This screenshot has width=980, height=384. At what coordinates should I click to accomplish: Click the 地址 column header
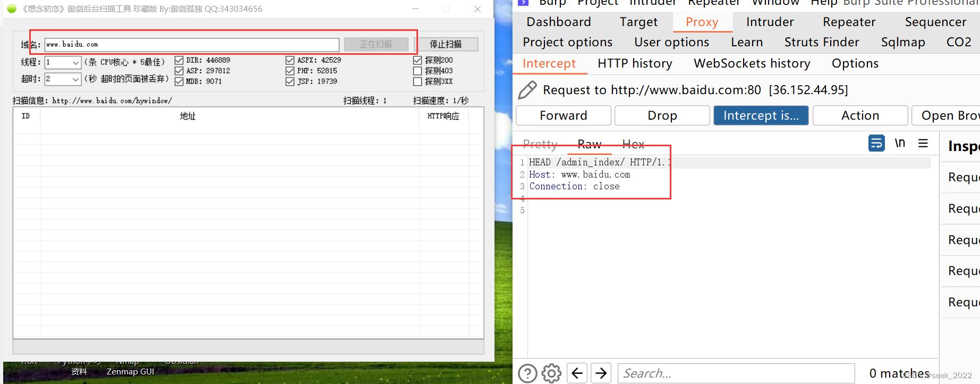[188, 116]
